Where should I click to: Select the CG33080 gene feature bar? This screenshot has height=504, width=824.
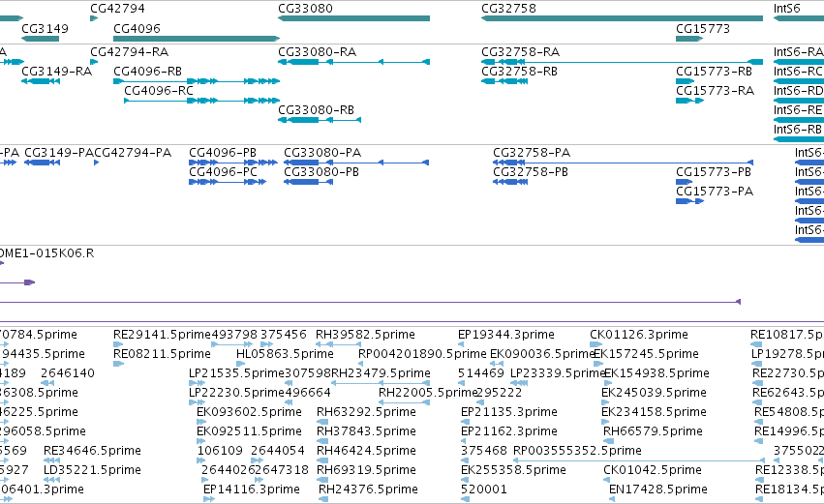[x=353, y=18]
